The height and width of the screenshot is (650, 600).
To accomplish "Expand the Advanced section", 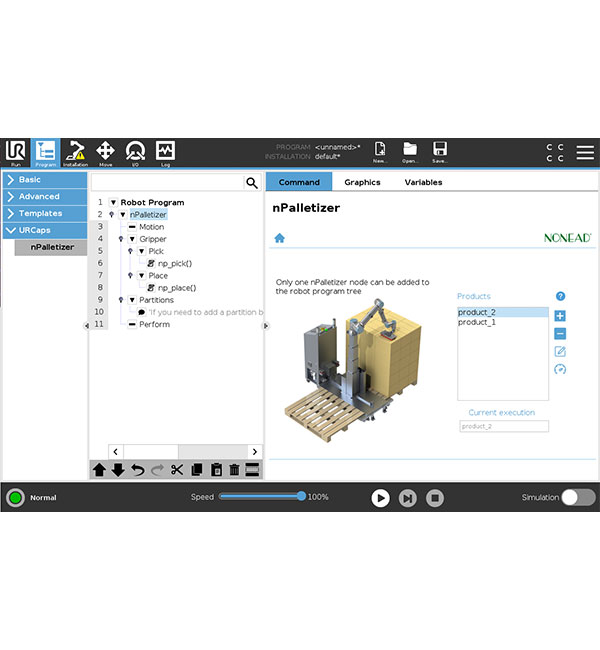I will click(45, 196).
